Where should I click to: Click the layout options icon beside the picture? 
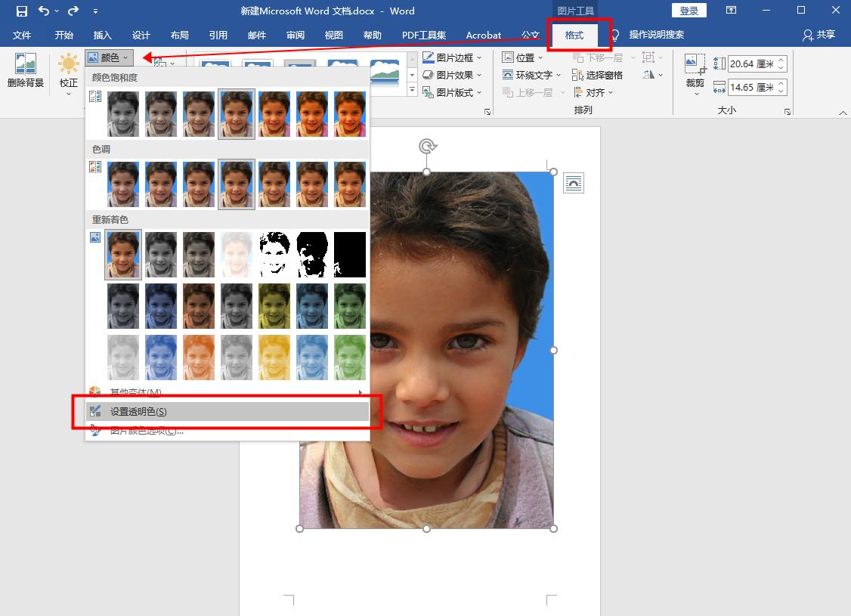[x=574, y=183]
